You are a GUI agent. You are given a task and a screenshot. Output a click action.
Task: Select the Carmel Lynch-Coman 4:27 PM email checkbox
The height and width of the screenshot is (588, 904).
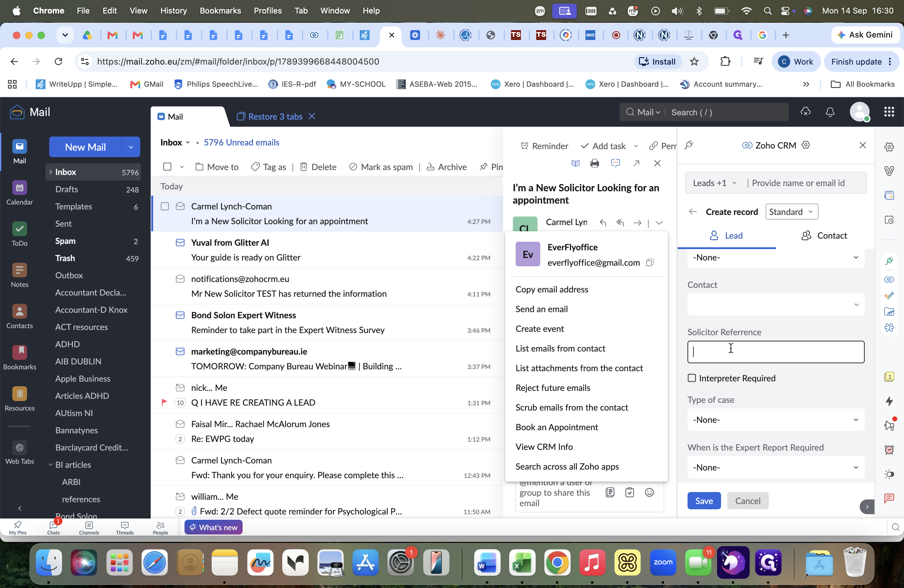pyautogui.click(x=165, y=206)
